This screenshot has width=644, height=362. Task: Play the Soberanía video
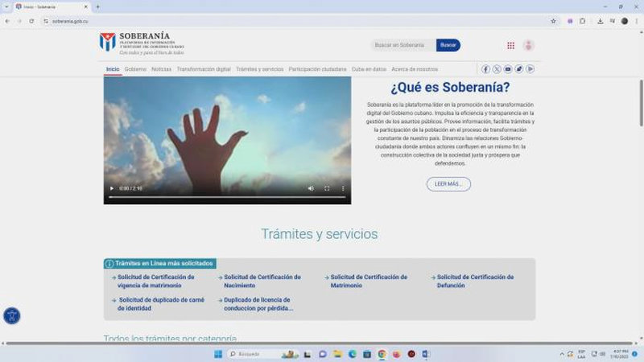(x=112, y=188)
